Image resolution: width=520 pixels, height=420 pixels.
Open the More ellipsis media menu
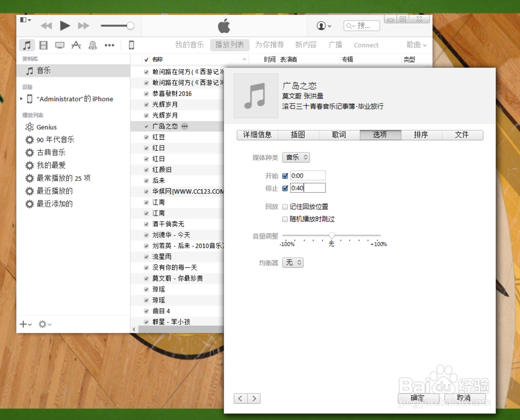point(109,45)
